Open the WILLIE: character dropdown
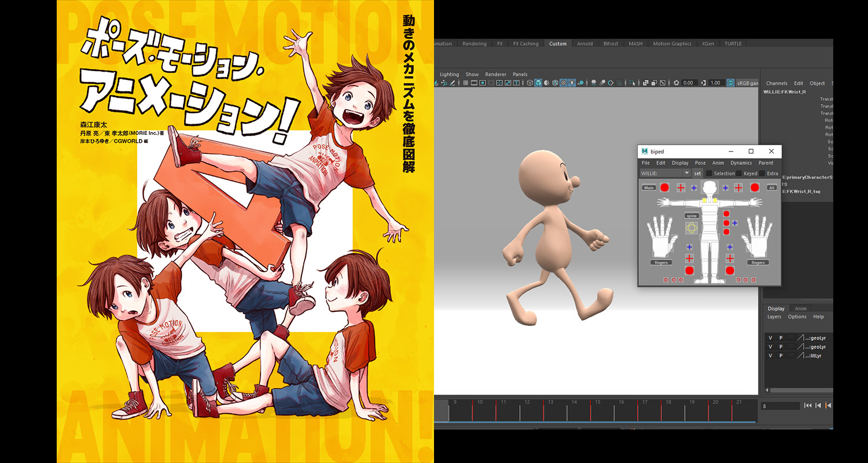Image resolution: width=868 pixels, height=463 pixels. [x=665, y=173]
